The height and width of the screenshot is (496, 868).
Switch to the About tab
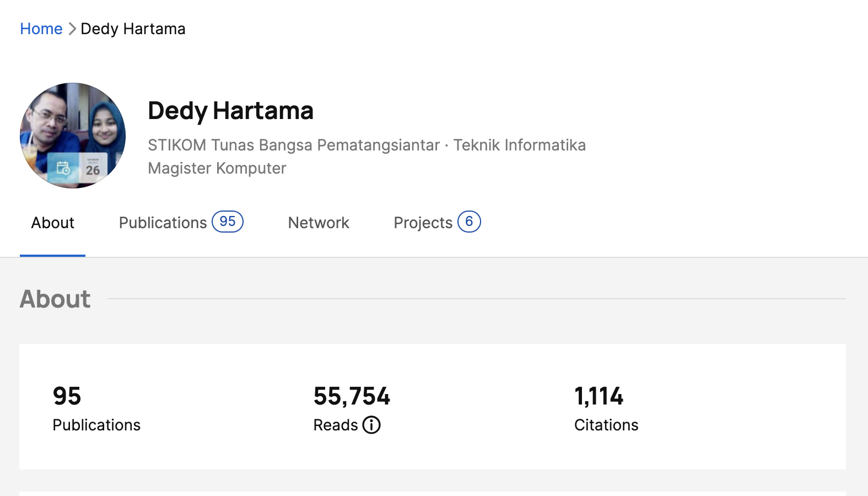pyautogui.click(x=52, y=223)
